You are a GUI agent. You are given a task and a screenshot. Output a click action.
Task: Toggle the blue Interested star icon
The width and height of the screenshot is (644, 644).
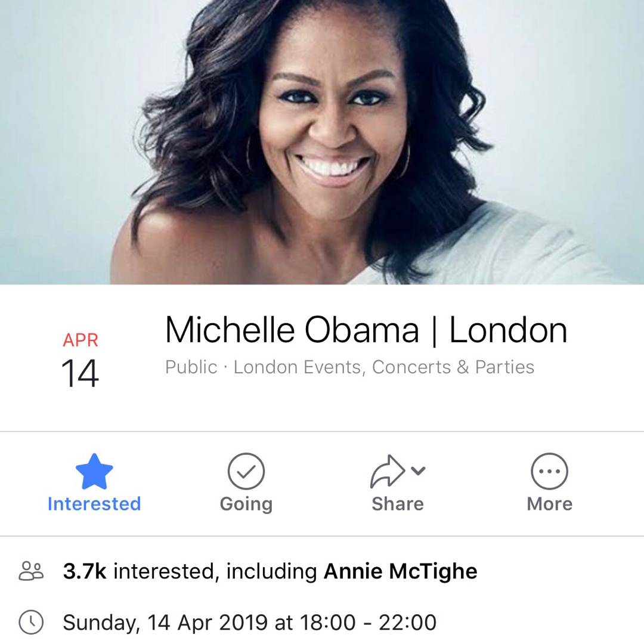tap(94, 472)
